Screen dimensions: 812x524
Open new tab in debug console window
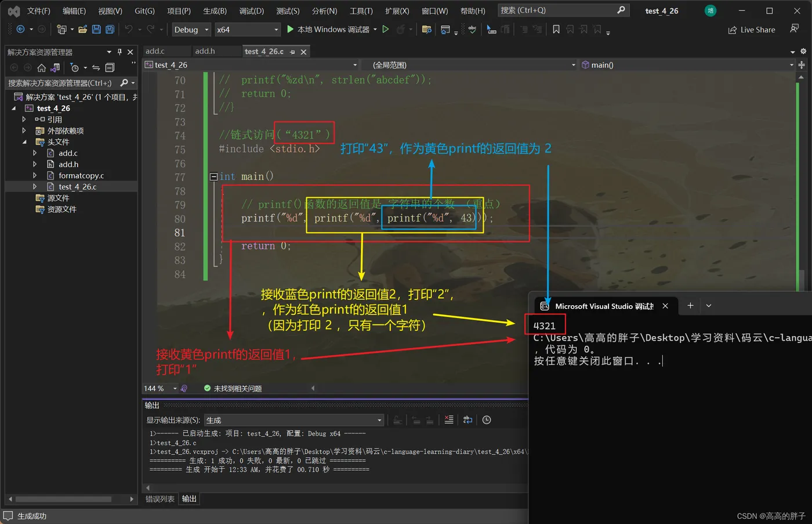[x=690, y=306]
